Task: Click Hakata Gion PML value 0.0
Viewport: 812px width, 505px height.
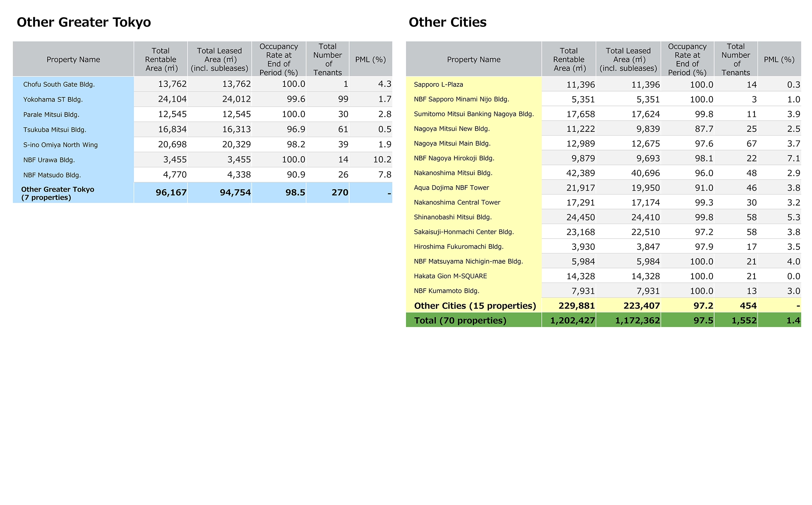Action: [794, 276]
